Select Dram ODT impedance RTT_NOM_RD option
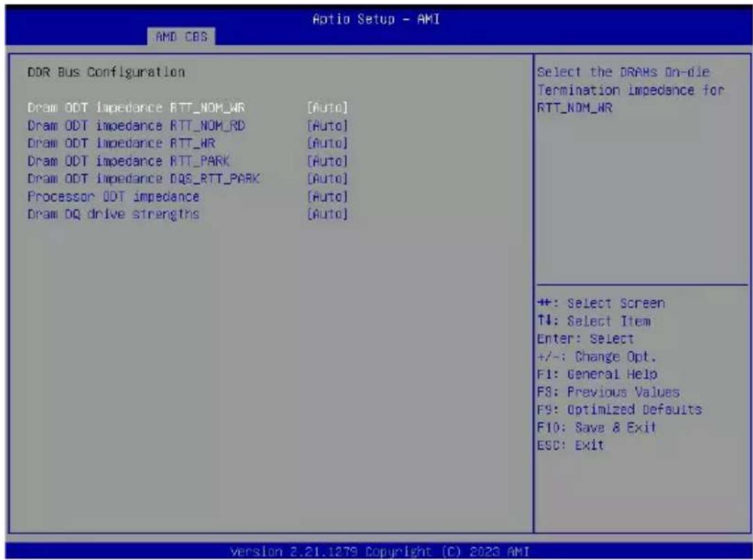 136,125
